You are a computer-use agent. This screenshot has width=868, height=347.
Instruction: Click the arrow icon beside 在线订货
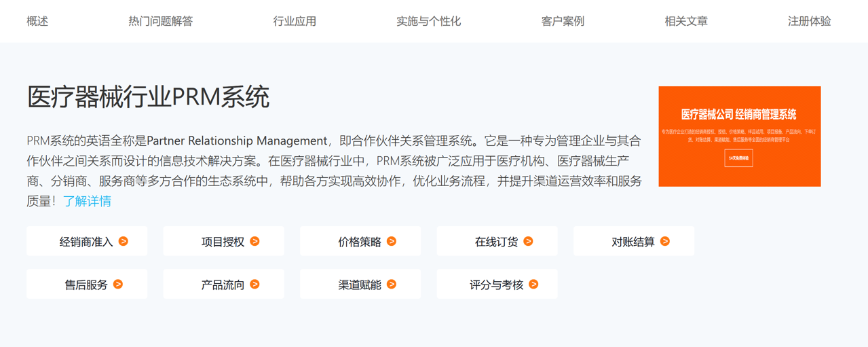(x=528, y=241)
